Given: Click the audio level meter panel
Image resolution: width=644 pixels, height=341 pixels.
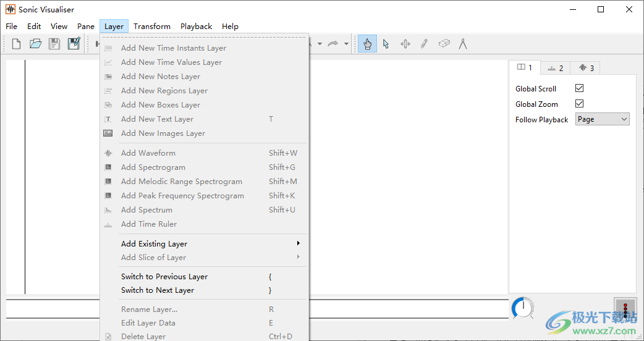Looking at the screenshot, I should click(625, 309).
